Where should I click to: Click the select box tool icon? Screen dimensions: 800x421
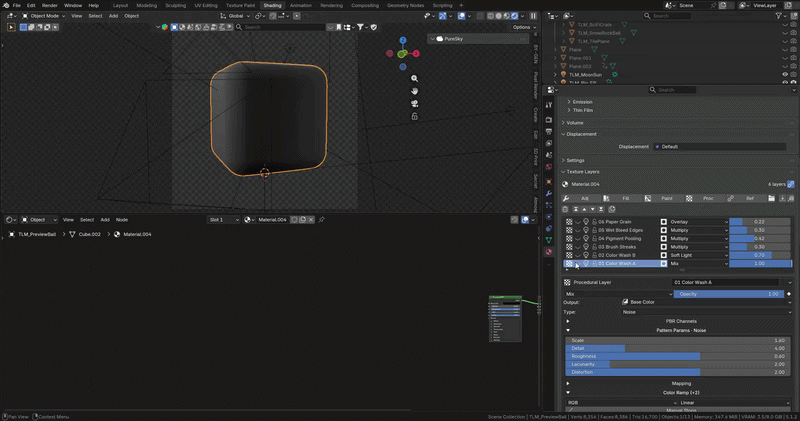point(11,27)
